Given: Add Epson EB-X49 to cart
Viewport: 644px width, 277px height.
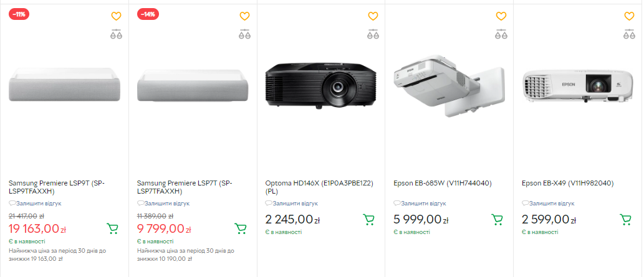Looking at the screenshot, I should [x=625, y=220].
